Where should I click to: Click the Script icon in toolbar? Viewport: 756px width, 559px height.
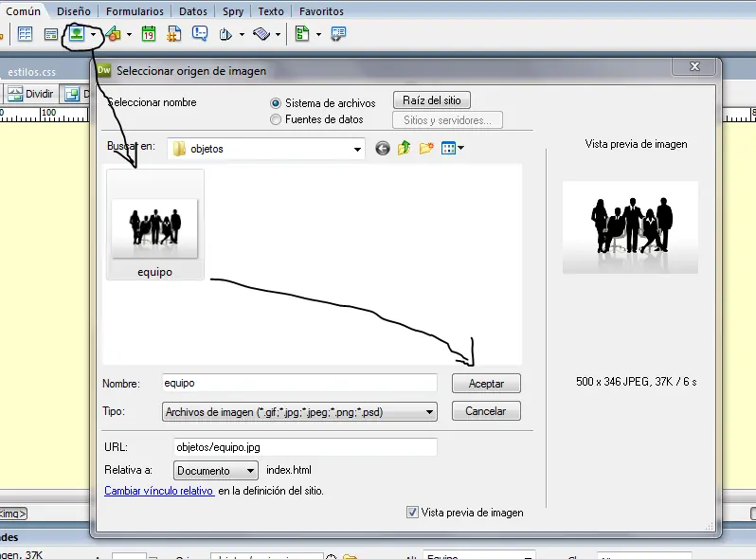coord(261,34)
